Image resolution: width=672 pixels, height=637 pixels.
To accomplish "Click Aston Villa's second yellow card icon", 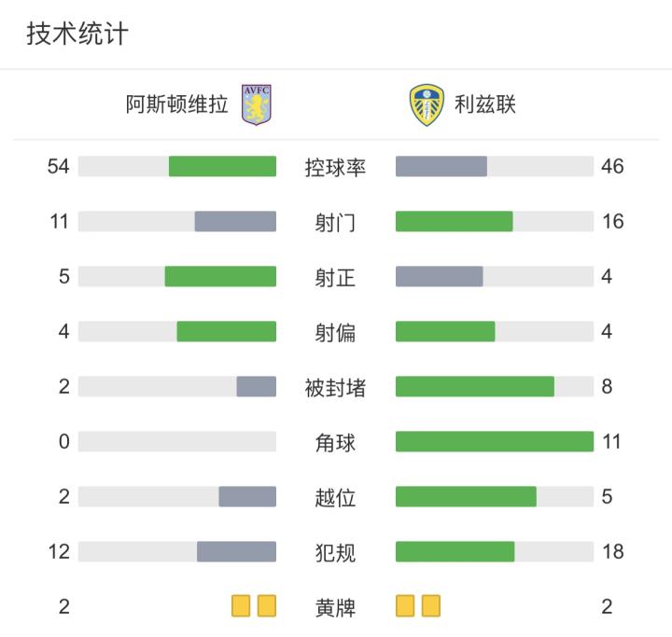I will click(x=267, y=606).
